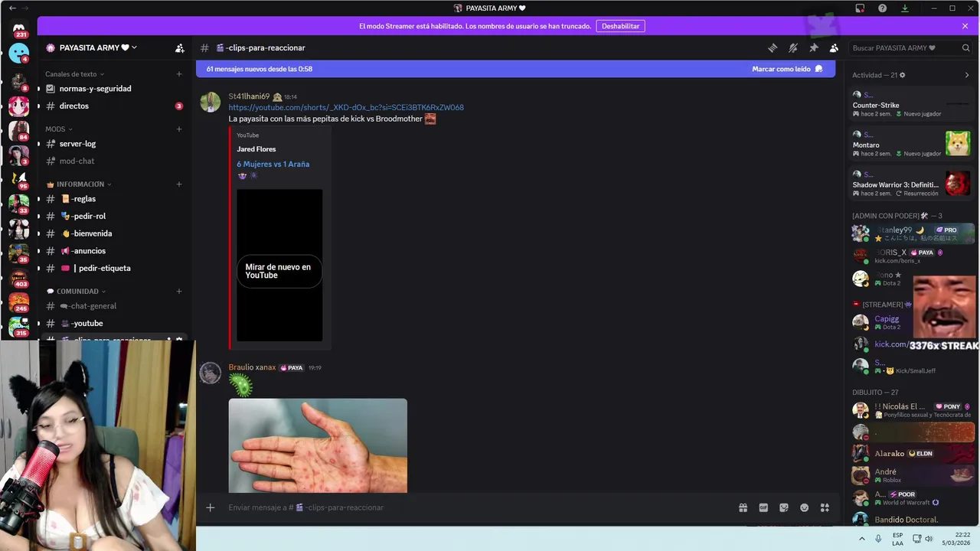Viewport: 980px width, 551px height.
Task: Collapse the MODS category
Action: [59, 129]
